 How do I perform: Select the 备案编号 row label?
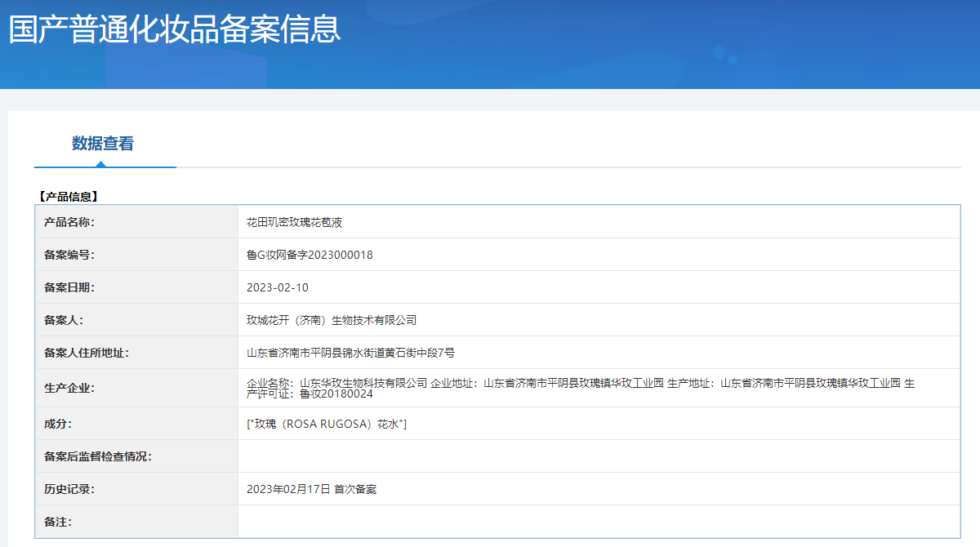point(69,255)
